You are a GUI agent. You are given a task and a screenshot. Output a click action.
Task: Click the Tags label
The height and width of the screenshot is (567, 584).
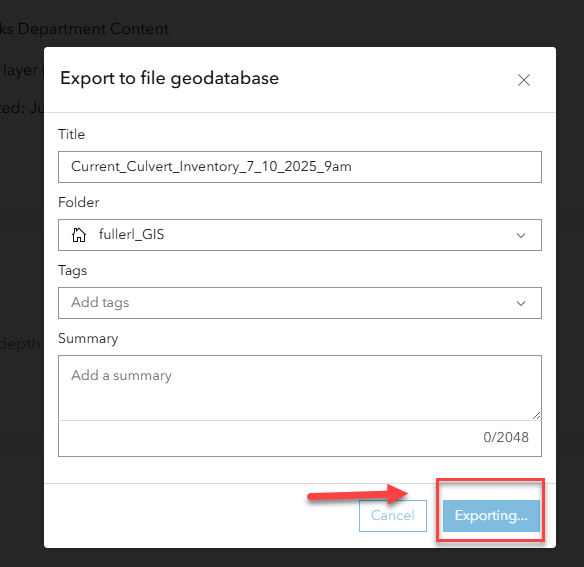[73, 270]
